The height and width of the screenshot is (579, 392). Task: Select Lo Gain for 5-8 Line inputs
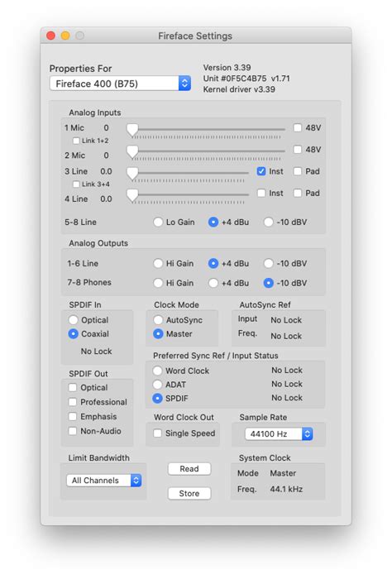coord(158,222)
